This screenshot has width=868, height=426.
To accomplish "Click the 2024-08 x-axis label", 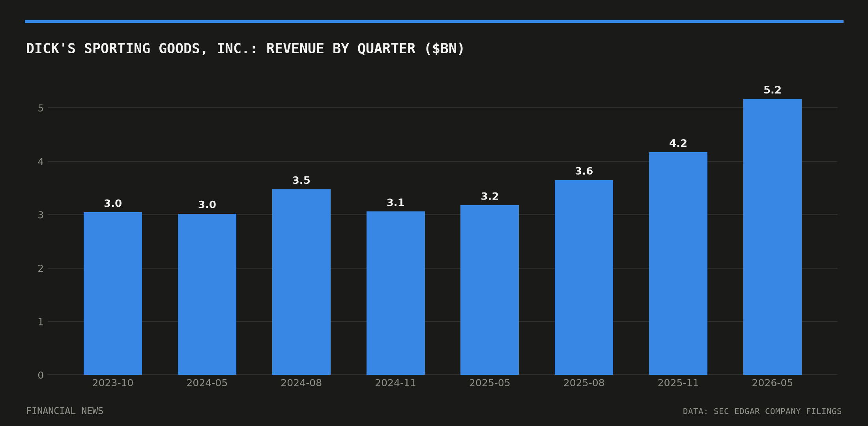I will coord(301,383).
